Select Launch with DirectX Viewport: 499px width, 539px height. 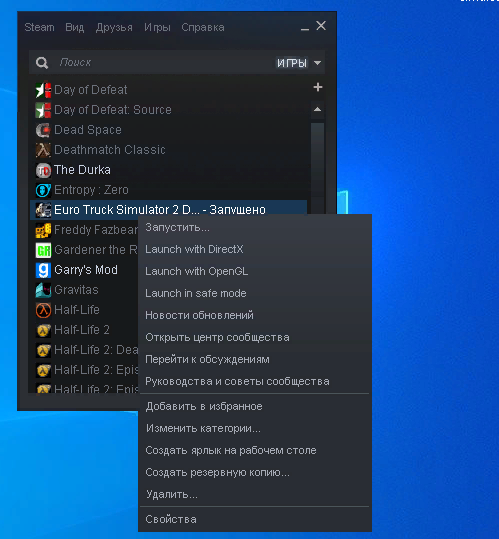point(255,249)
